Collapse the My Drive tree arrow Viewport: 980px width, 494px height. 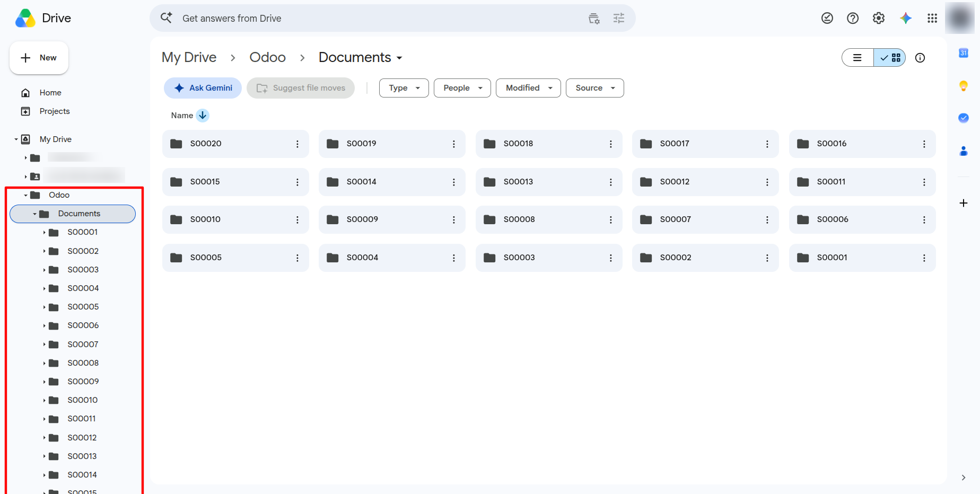(x=16, y=139)
